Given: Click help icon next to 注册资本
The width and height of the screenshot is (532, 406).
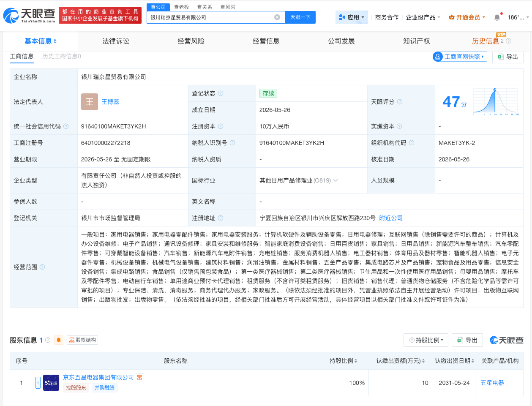Looking at the screenshot, I should point(221,126).
